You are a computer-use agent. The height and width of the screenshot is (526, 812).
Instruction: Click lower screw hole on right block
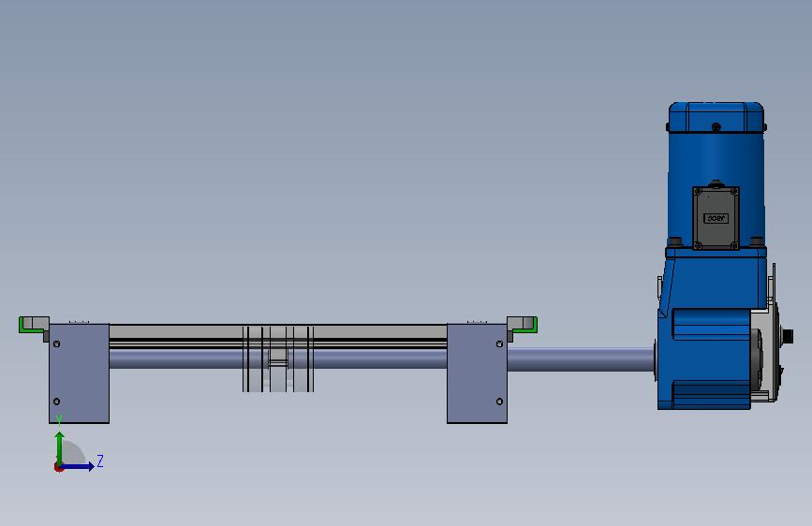coord(500,402)
